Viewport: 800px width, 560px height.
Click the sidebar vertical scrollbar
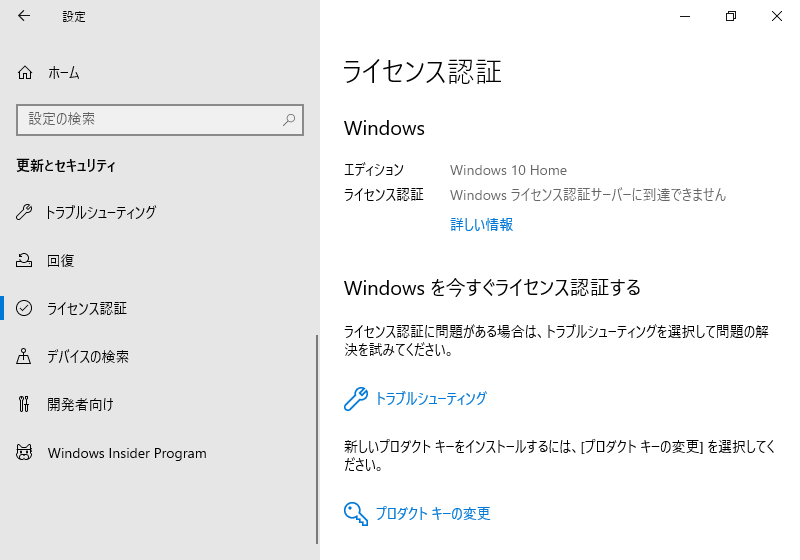(317, 440)
